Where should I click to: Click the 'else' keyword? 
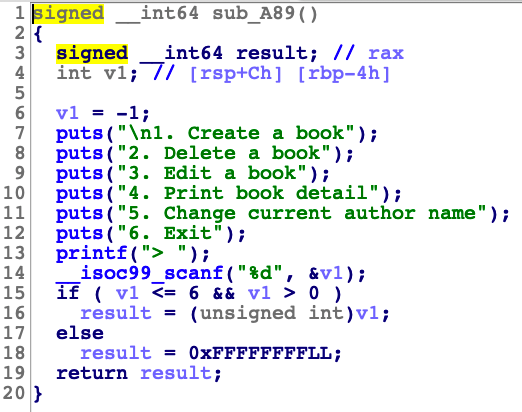pos(80,333)
